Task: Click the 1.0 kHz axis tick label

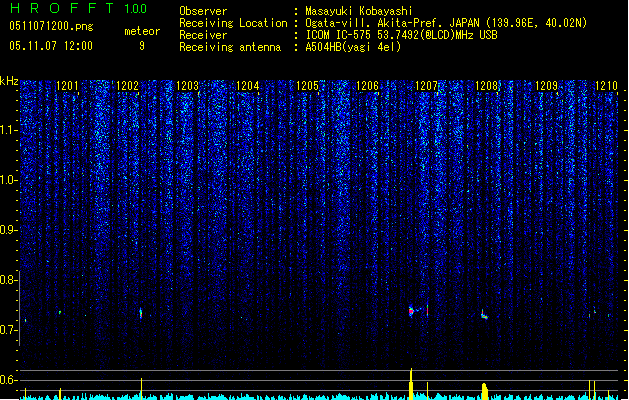Action: 7,180
